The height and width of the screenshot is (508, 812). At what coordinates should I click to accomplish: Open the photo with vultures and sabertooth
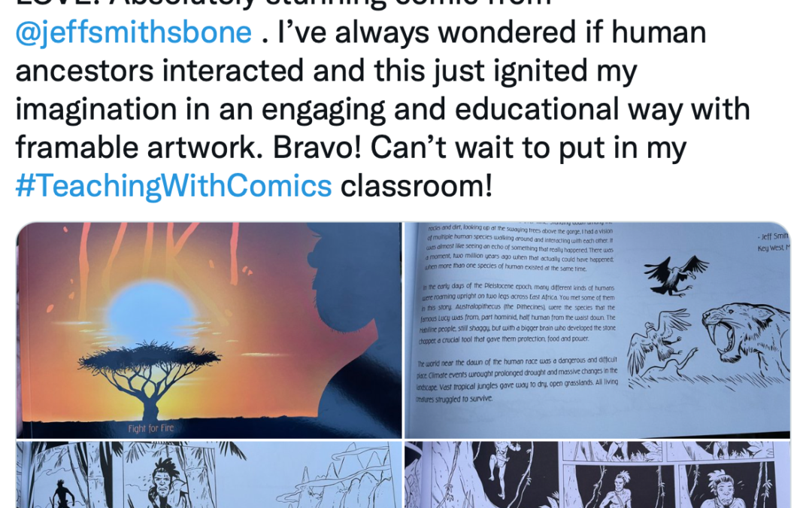(x=597, y=330)
